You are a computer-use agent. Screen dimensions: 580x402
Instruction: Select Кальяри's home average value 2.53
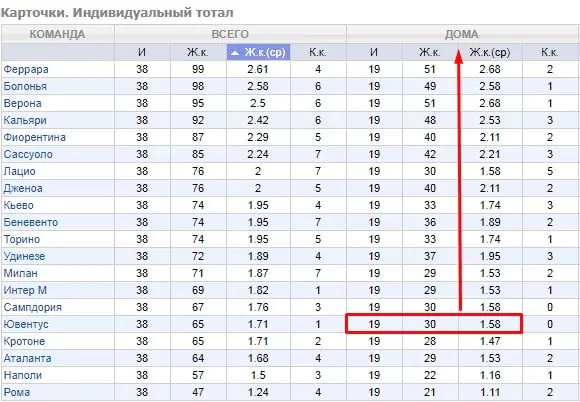coord(490,120)
